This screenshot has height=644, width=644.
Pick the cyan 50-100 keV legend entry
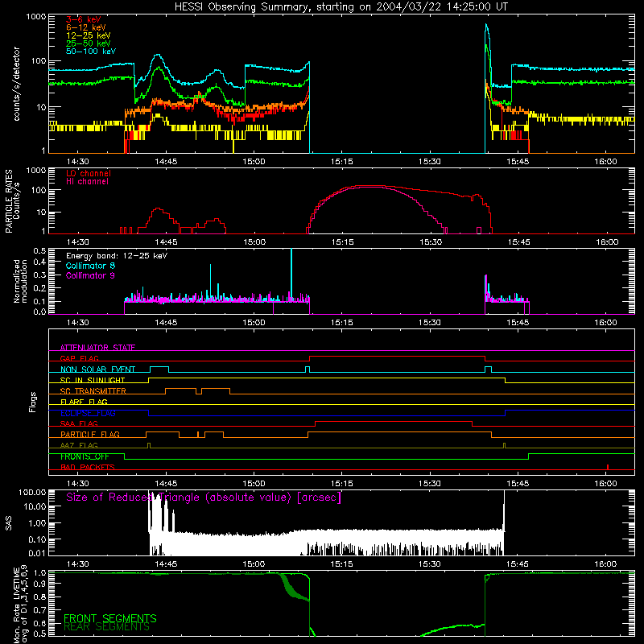(x=91, y=52)
